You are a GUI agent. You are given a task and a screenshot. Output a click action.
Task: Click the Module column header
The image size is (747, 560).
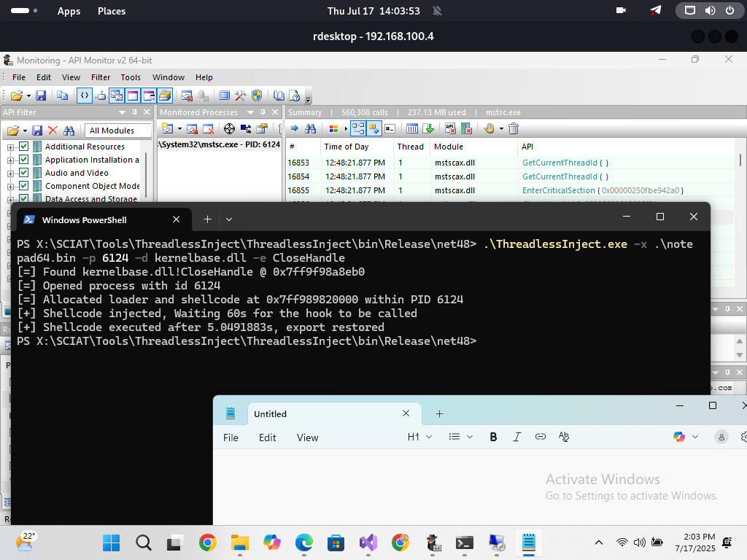(x=449, y=147)
